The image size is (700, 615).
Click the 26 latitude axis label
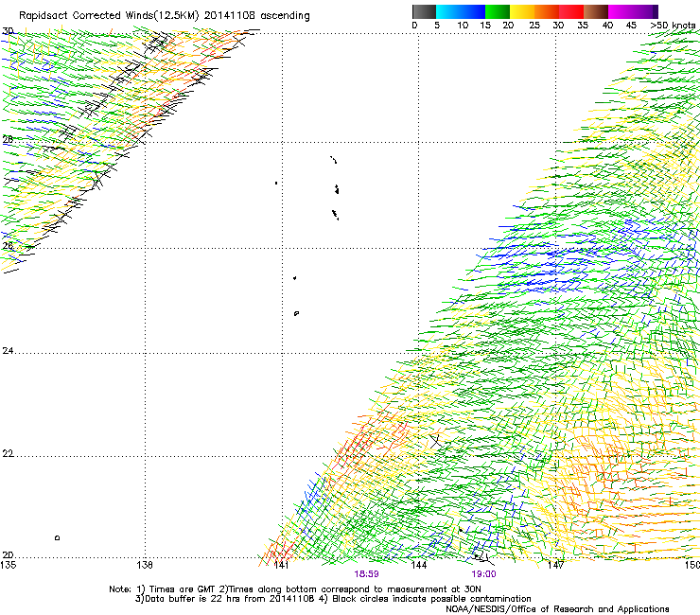click(x=8, y=245)
